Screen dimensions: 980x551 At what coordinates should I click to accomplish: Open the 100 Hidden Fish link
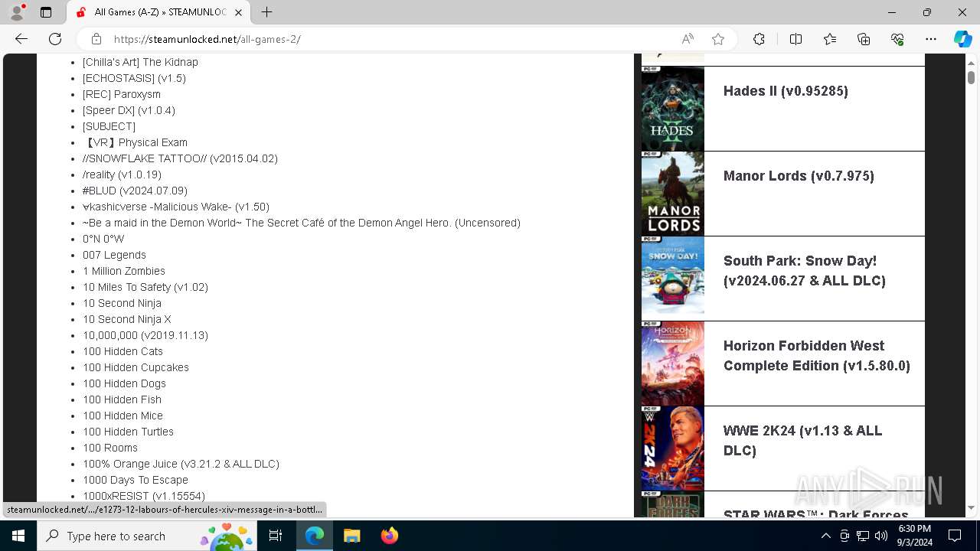click(x=122, y=399)
